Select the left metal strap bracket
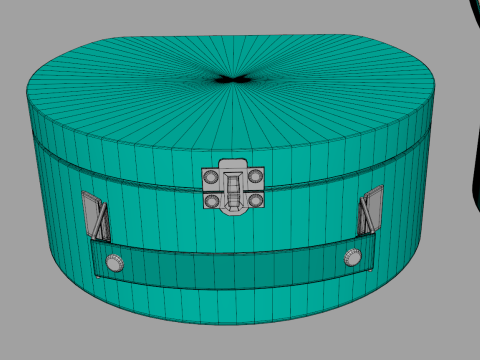Viewport: 480px width, 360px height. pyautogui.click(x=96, y=215)
